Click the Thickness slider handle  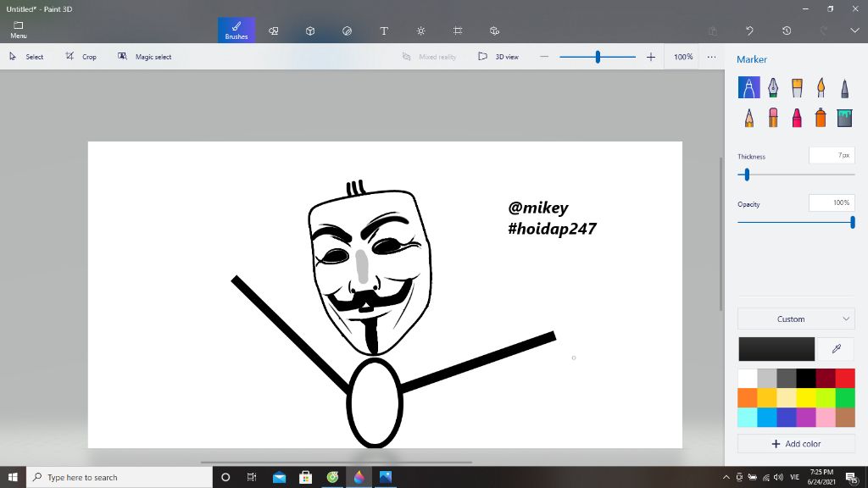(x=747, y=175)
